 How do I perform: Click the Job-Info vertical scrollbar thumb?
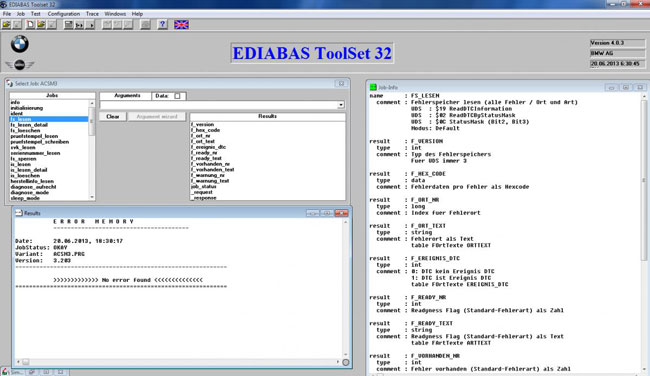tap(644, 180)
